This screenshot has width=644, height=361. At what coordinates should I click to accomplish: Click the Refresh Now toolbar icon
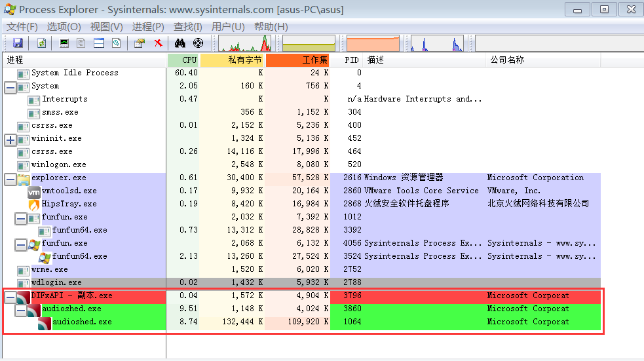pyautogui.click(x=41, y=43)
